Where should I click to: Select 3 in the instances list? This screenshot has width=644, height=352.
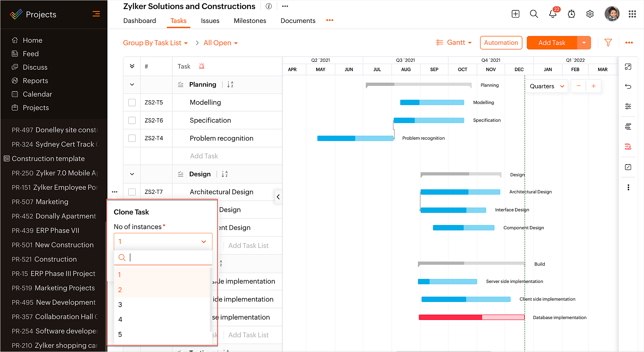click(x=120, y=304)
